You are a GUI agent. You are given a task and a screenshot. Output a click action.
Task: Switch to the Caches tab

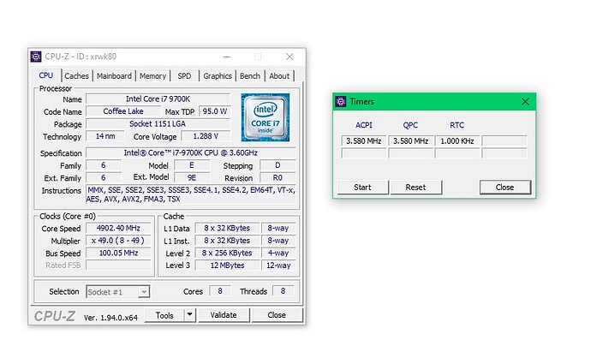pyautogui.click(x=76, y=75)
